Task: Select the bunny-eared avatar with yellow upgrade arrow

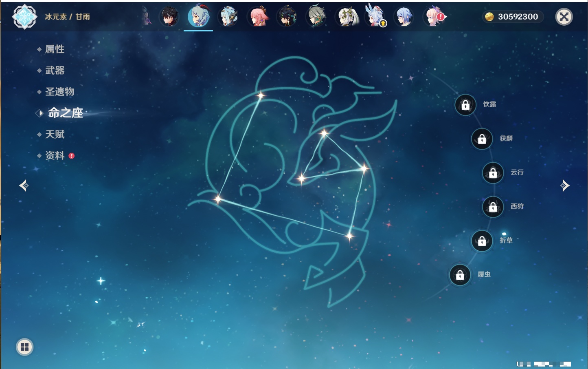Action: (375, 17)
